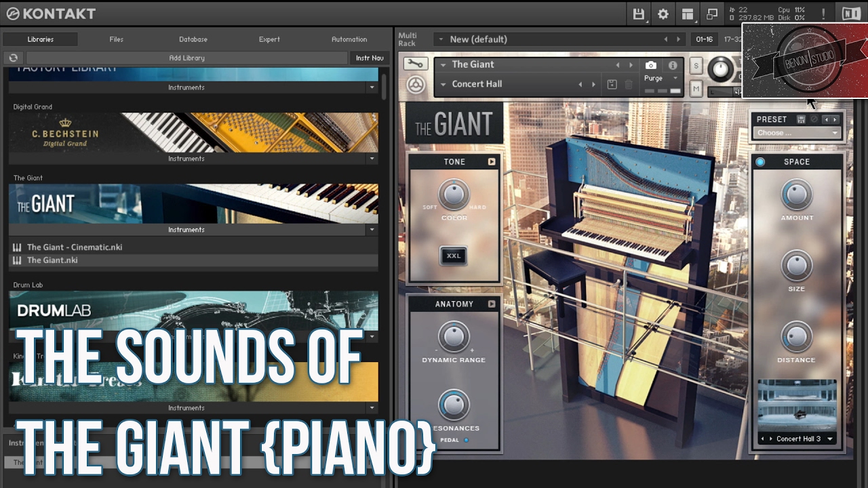Select next snapshot beside Concert Hall
Screen dimensions: 868x488
click(593, 85)
